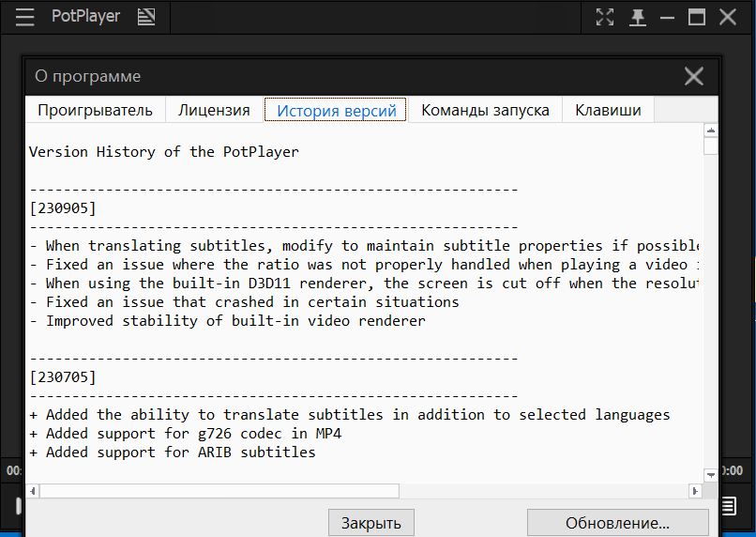The height and width of the screenshot is (537, 756).
Task: Open the Лицензия tab
Action: pos(214,110)
